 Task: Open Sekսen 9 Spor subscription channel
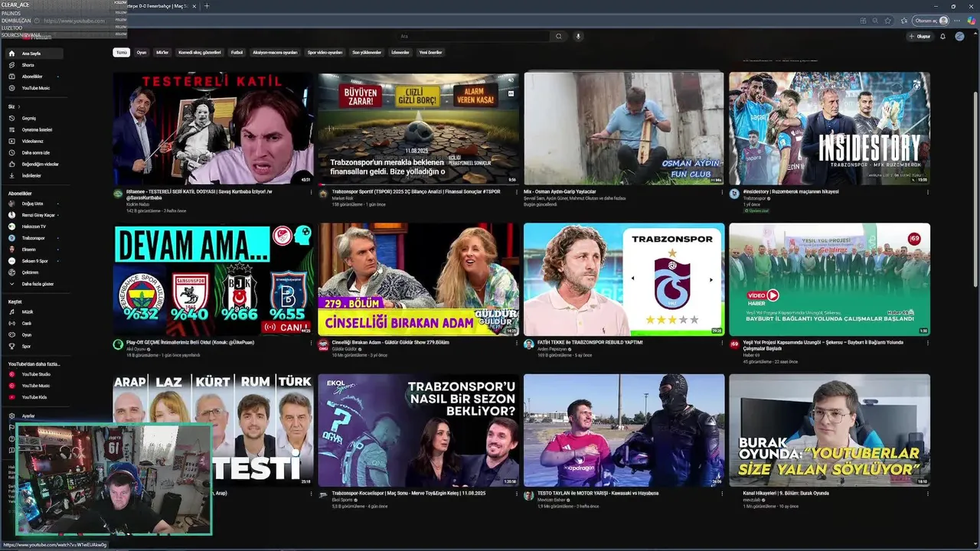33,261
